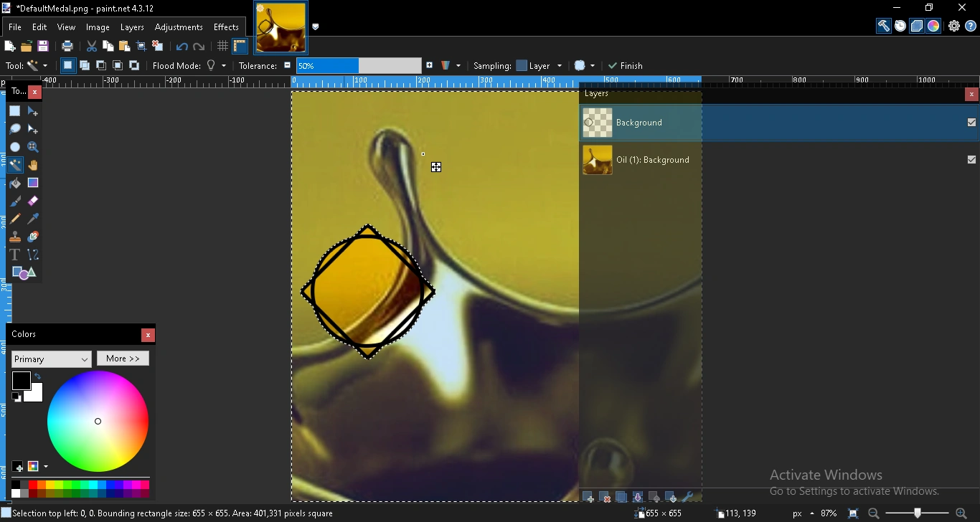Select the Recolor tool
Image resolution: width=980 pixels, height=522 pixels.
click(33, 237)
